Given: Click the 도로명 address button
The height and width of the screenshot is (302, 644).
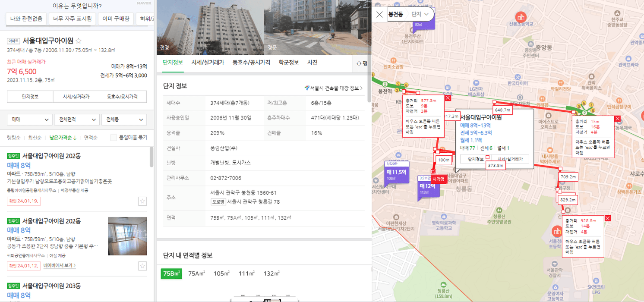Looking at the screenshot, I should [x=218, y=201].
